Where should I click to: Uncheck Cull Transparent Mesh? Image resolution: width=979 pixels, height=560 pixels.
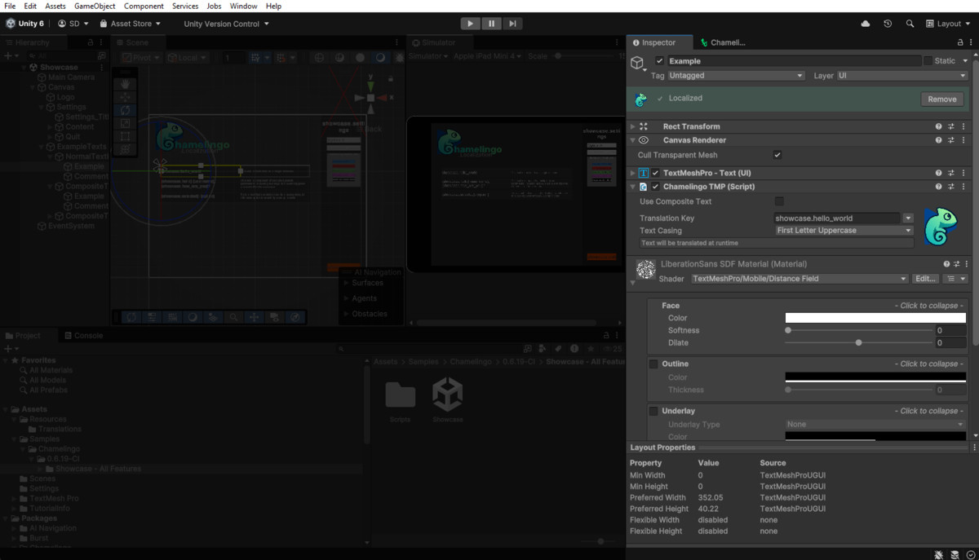click(777, 155)
